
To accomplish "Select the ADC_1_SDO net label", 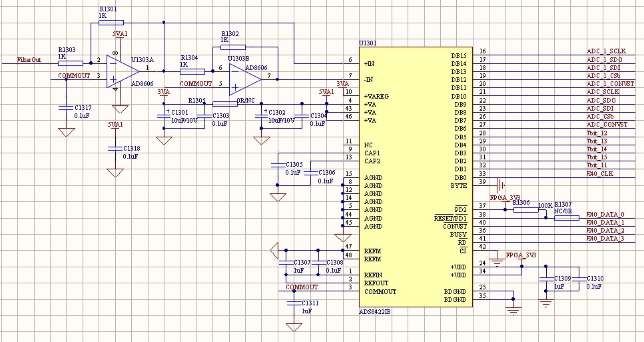I will (604, 59).
